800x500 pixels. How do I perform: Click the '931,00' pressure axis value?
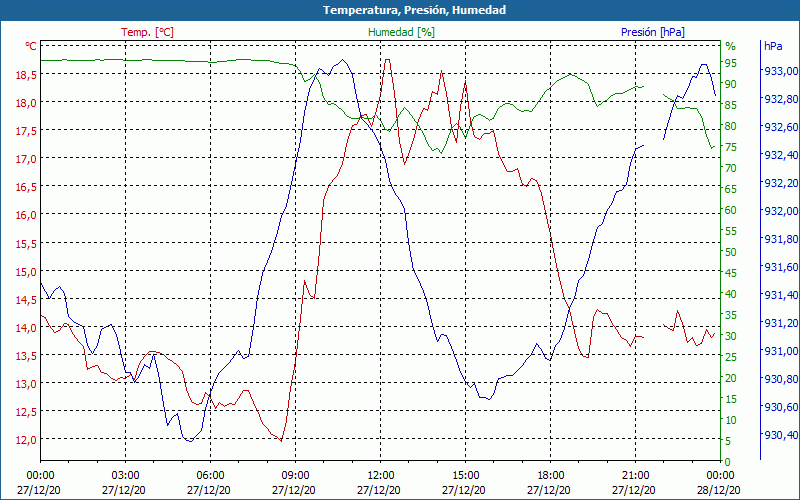click(x=780, y=351)
